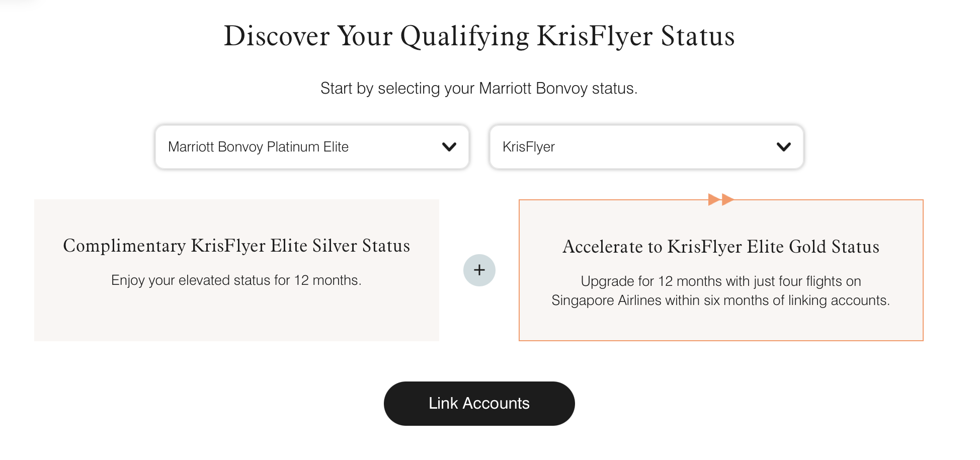Click "Enjoy your elevated status for 12 months" text
This screenshot has width=980, height=460.
[x=236, y=280]
